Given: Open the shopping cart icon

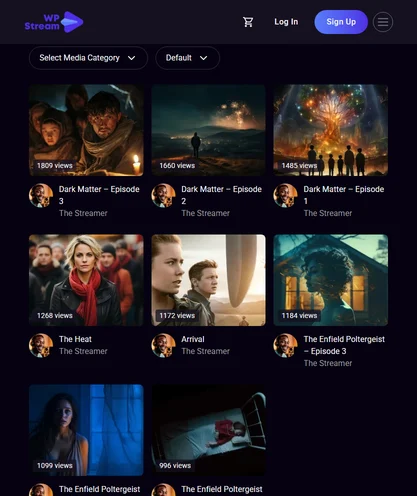Looking at the screenshot, I should tap(248, 22).
